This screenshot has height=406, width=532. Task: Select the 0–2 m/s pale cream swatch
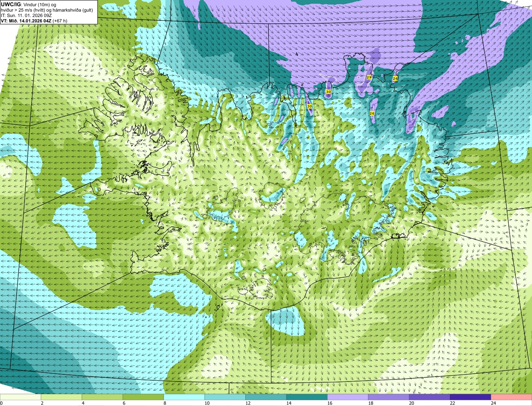[21, 397]
